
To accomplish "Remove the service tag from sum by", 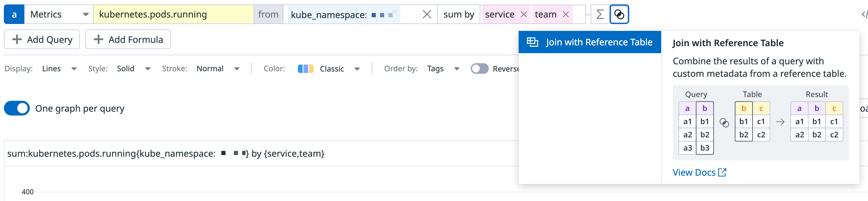I will tap(524, 14).
